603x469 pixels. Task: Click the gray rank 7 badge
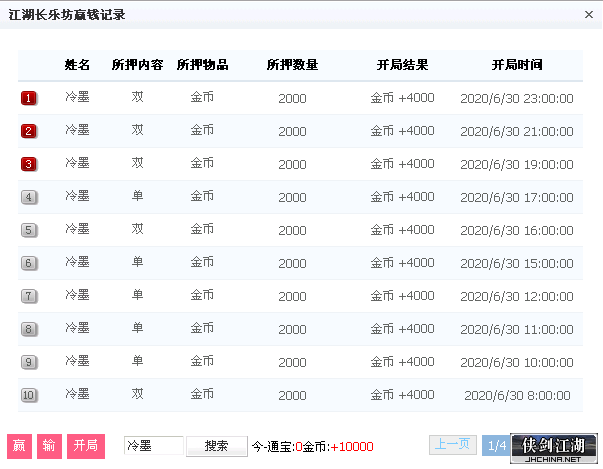pos(29,296)
